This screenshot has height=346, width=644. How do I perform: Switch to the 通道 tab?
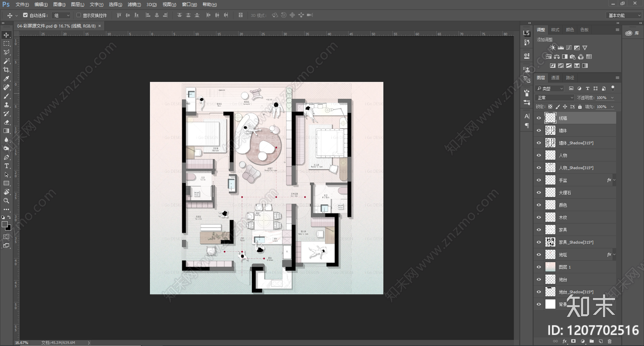point(555,78)
